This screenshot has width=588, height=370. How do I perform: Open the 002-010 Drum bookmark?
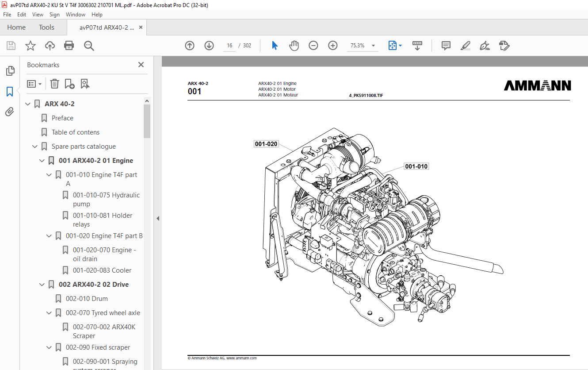tap(87, 299)
